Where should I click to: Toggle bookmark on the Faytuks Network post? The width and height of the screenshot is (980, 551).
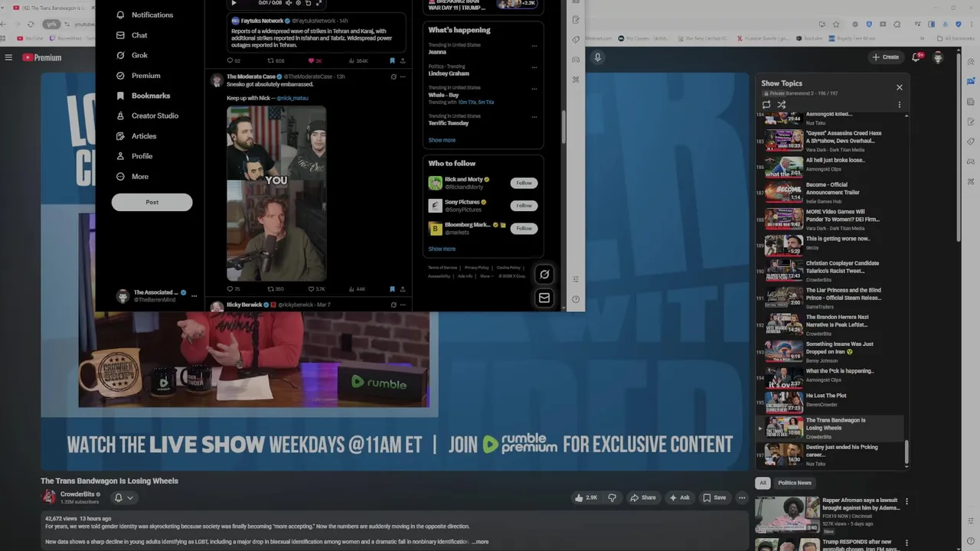click(x=392, y=60)
